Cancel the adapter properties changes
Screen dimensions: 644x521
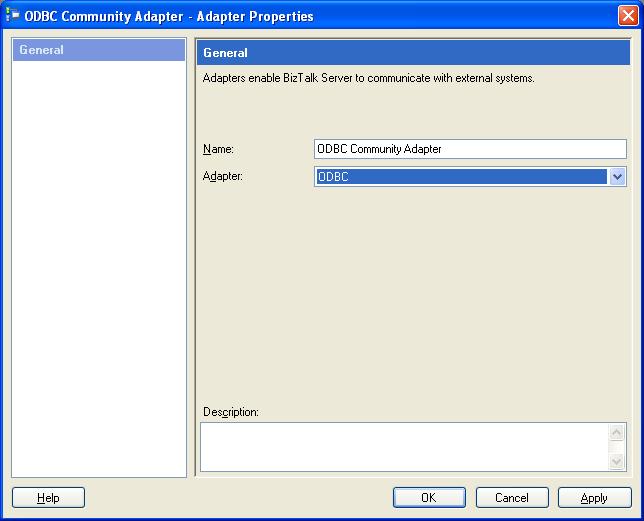[512, 498]
